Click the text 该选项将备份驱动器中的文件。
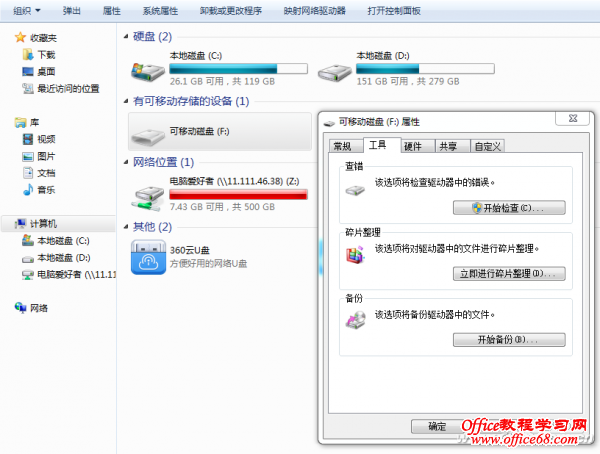The height and width of the screenshot is (454, 600). (x=435, y=315)
